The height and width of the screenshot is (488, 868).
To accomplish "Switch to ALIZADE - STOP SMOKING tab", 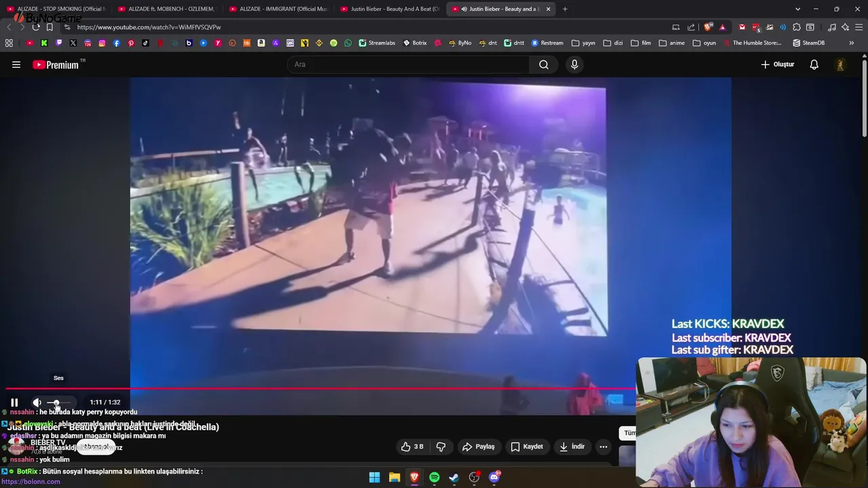I will coord(57,9).
